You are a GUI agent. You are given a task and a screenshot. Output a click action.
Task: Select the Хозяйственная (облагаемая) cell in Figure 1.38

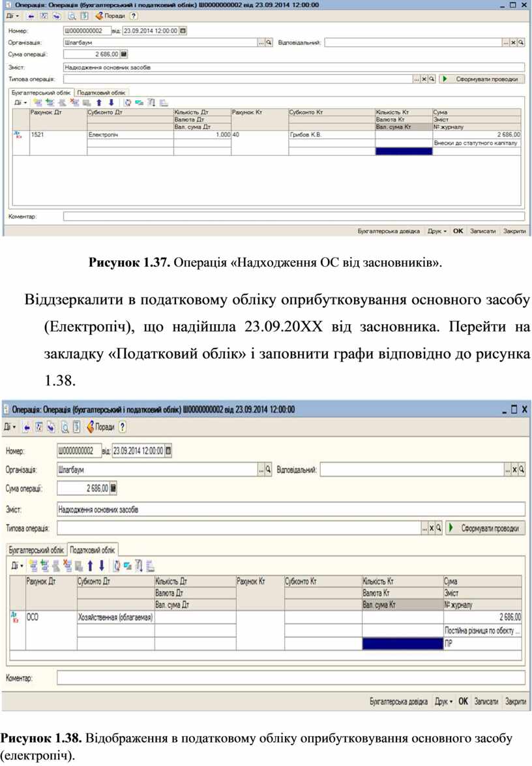pyautogui.click(x=115, y=617)
